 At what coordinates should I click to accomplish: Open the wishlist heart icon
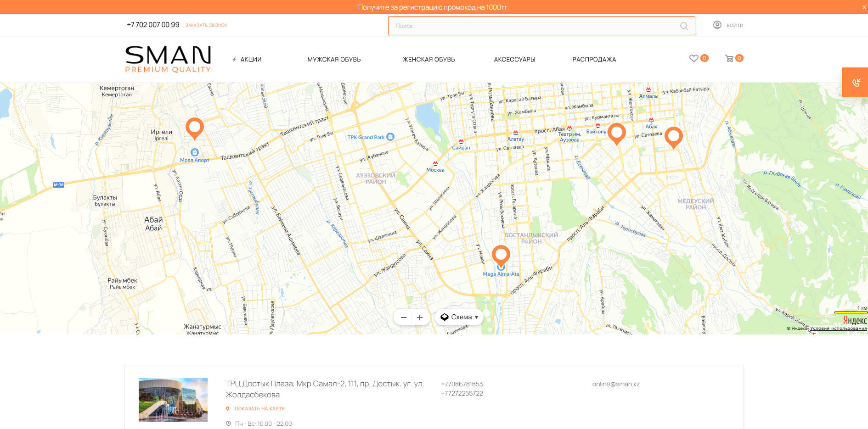(694, 58)
